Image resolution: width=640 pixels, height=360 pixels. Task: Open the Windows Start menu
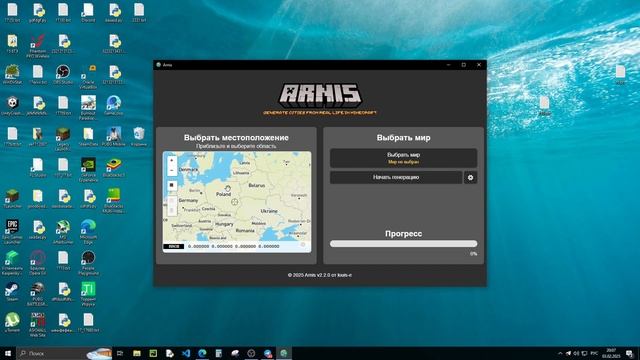pyautogui.click(x=8, y=353)
